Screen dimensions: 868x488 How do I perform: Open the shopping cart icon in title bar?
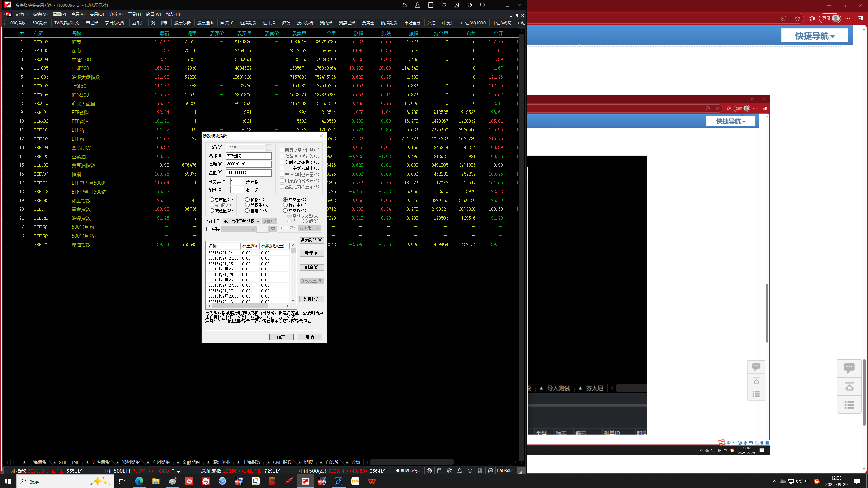[443, 5]
